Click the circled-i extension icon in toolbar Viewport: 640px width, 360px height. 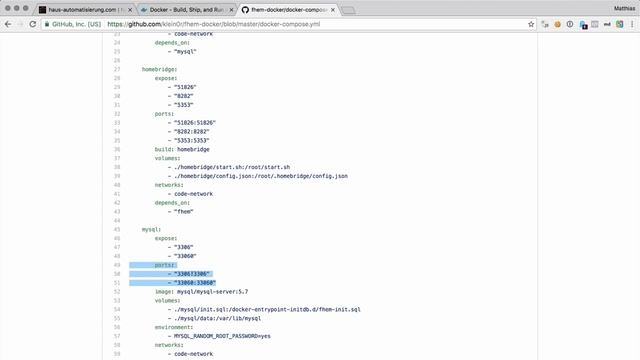[570, 24]
